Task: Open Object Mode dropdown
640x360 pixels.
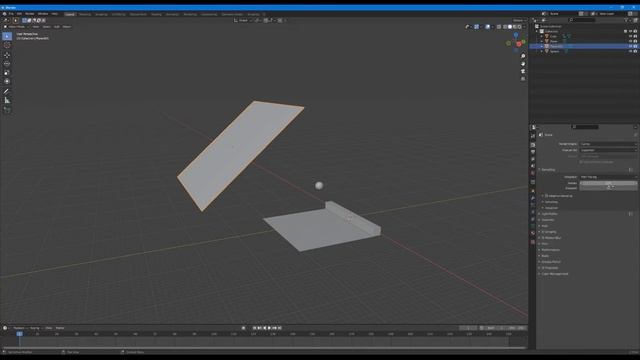Action: tap(16, 27)
